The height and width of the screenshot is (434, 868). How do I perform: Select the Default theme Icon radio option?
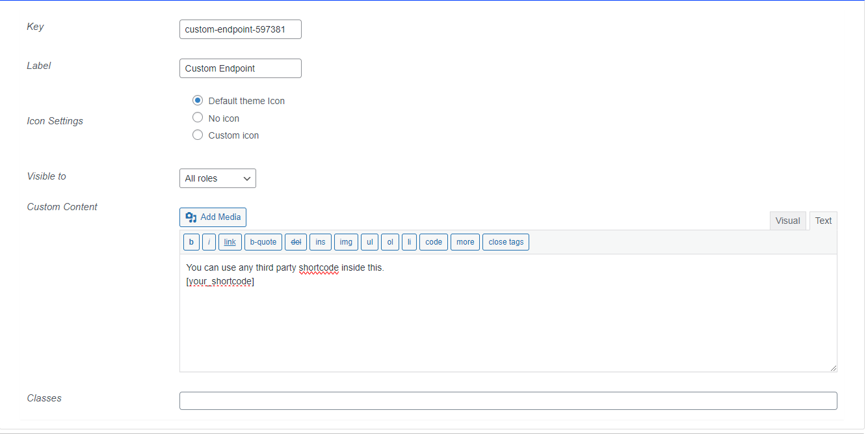(198, 101)
